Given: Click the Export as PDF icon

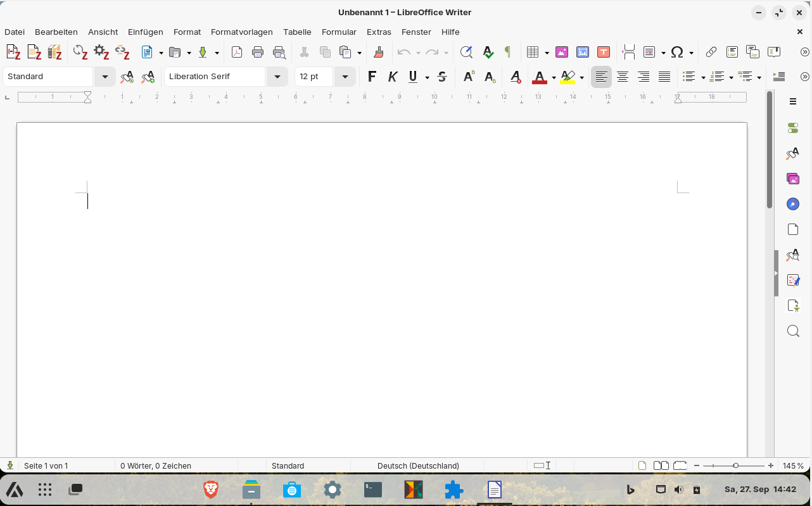Looking at the screenshot, I should [x=237, y=53].
